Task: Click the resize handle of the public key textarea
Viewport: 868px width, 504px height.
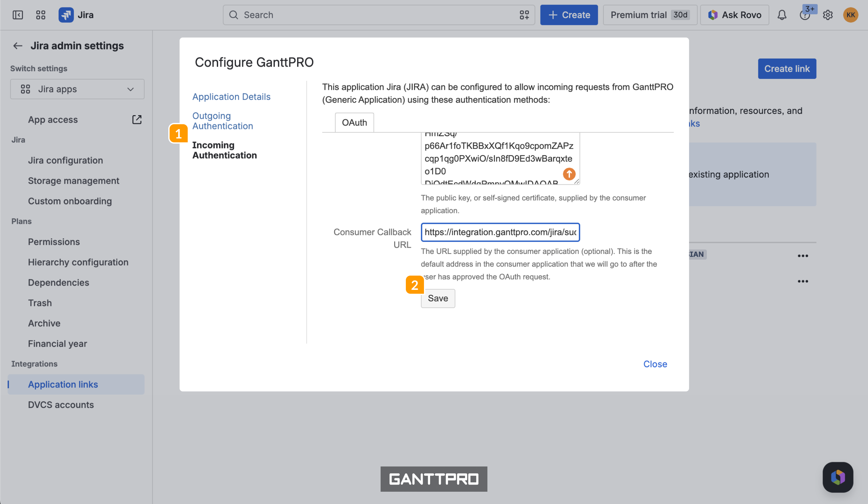Action: click(x=577, y=181)
